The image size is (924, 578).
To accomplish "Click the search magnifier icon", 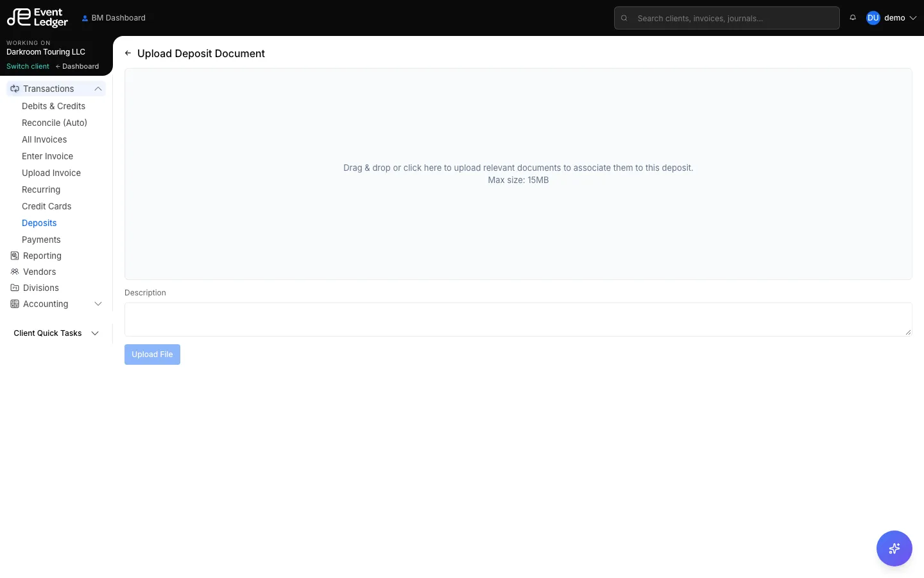I will click(624, 18).
